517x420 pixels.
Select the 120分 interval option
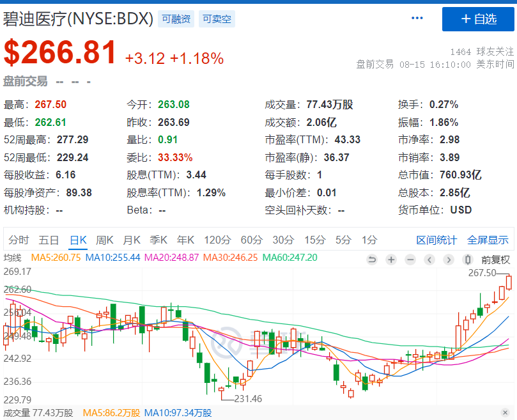click(218, 240)
